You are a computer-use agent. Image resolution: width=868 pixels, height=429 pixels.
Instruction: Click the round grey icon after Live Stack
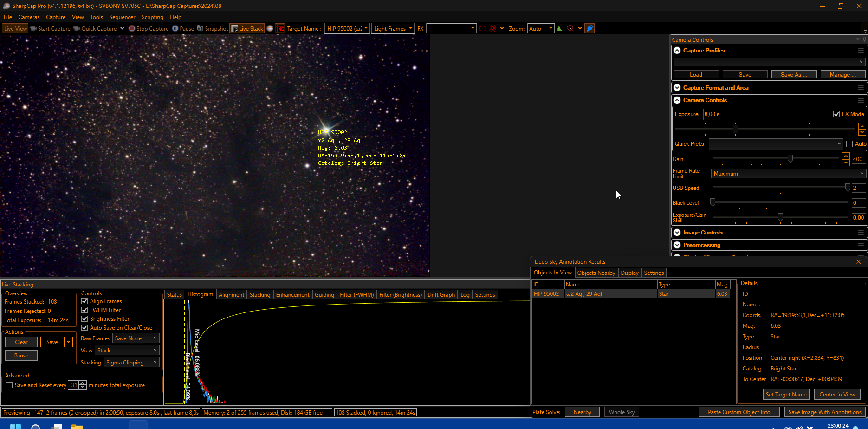point(270,29)
